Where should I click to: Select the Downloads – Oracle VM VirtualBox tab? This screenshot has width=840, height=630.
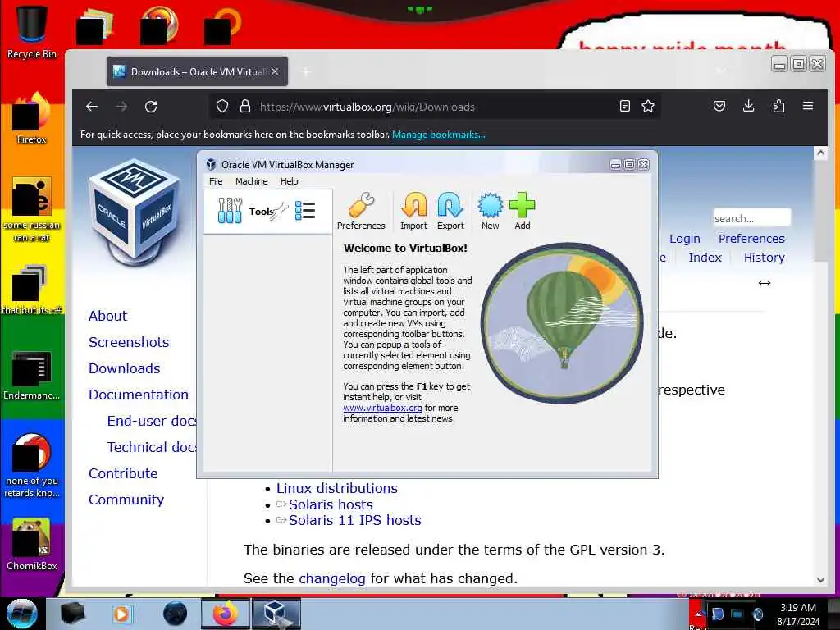197,72
